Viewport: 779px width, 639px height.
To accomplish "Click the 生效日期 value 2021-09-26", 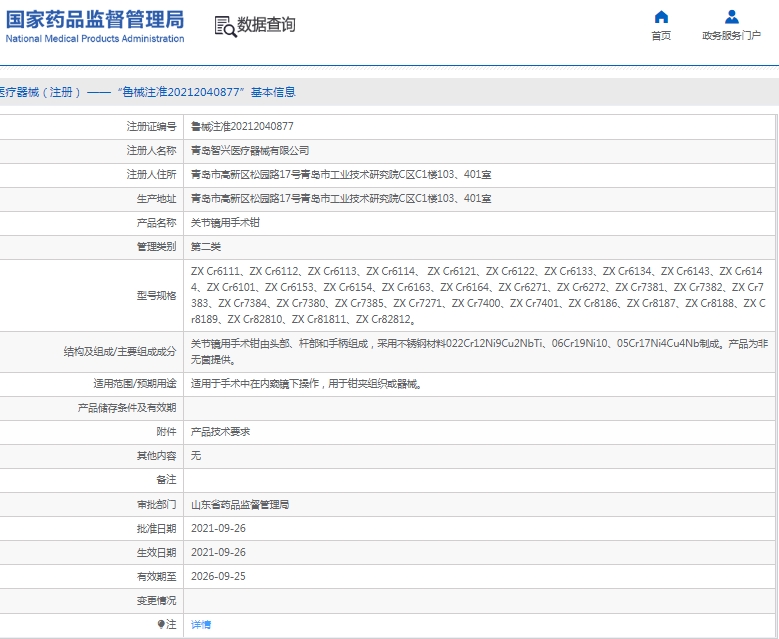I will pos(218,552).
